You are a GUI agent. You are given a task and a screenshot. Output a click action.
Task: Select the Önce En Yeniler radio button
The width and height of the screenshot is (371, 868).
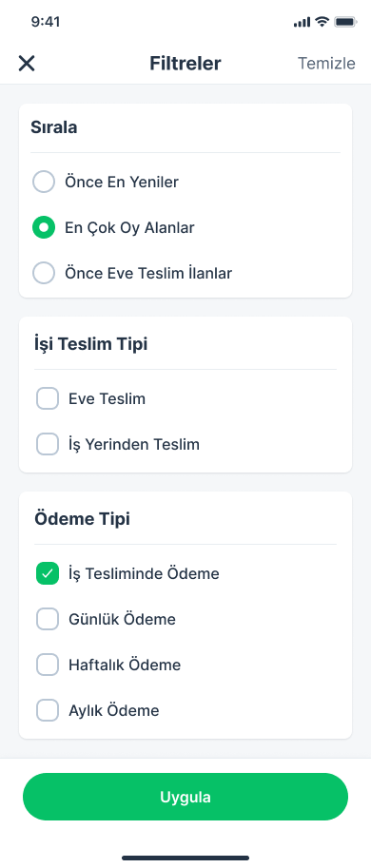(x=44, y=182)
